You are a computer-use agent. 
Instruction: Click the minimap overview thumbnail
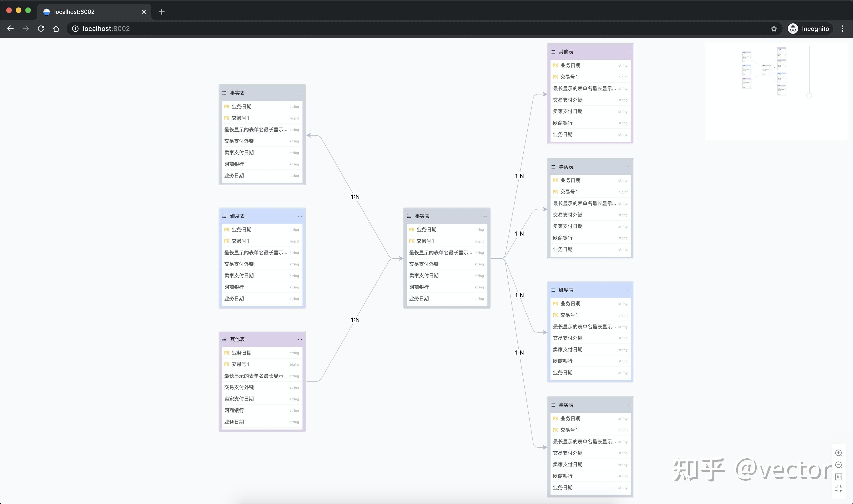click(763, 71)
